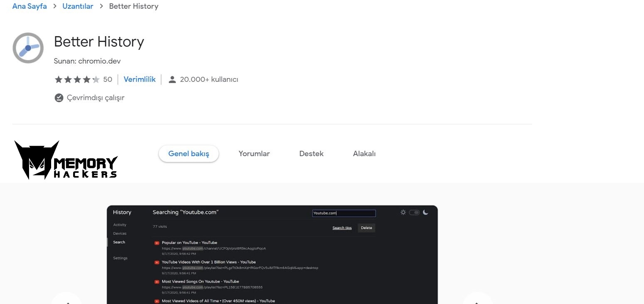Select the Genel bakış tab
Screen dimensions: 644x304
[x=189, y=154]
